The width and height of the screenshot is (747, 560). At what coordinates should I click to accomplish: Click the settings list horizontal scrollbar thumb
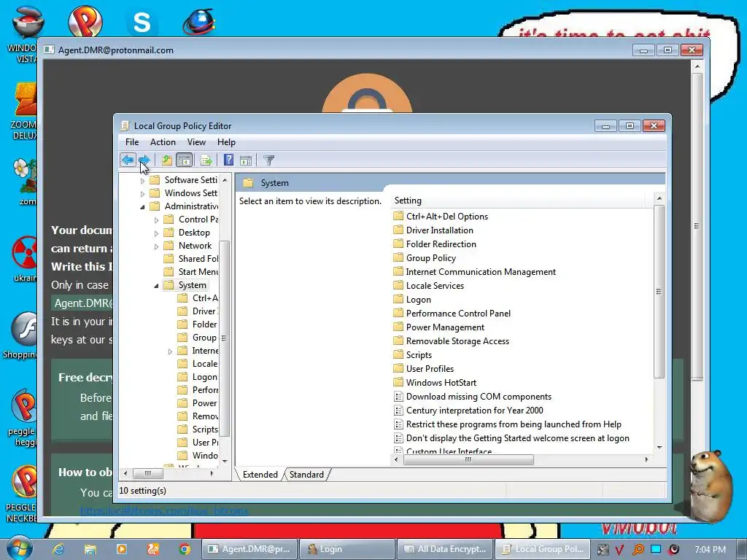[x=468, y=459]
